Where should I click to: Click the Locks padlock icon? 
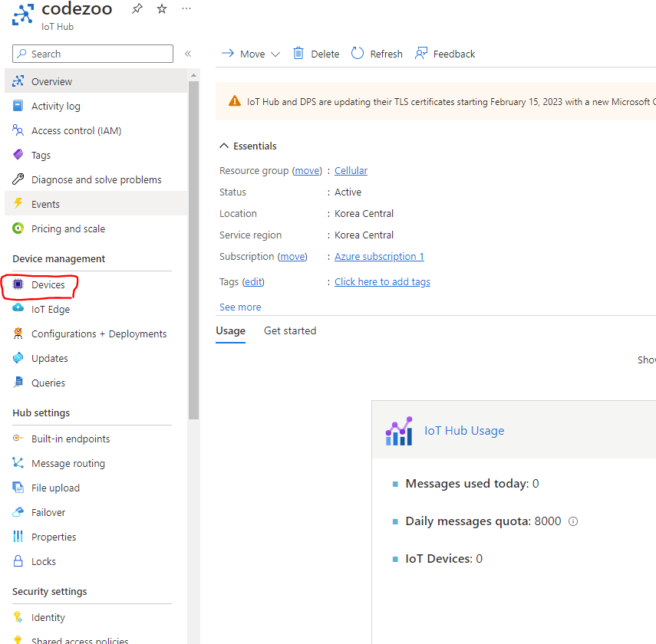[18, 560]
